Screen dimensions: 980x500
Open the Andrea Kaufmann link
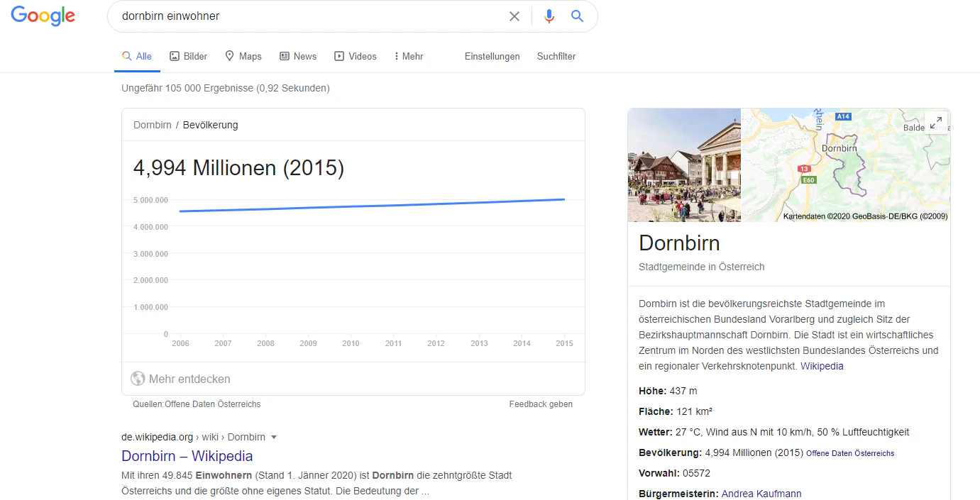[x=761, y=494]
